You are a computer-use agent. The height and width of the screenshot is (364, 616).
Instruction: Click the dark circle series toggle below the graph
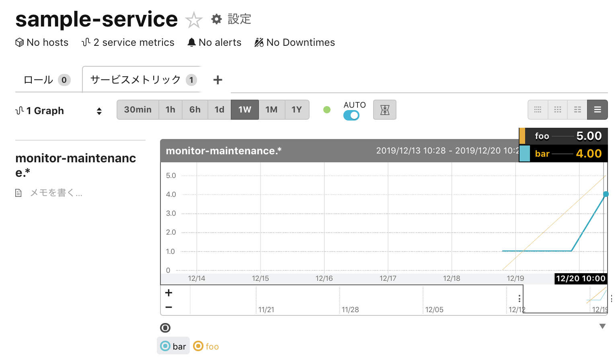[x=165, y=328]
